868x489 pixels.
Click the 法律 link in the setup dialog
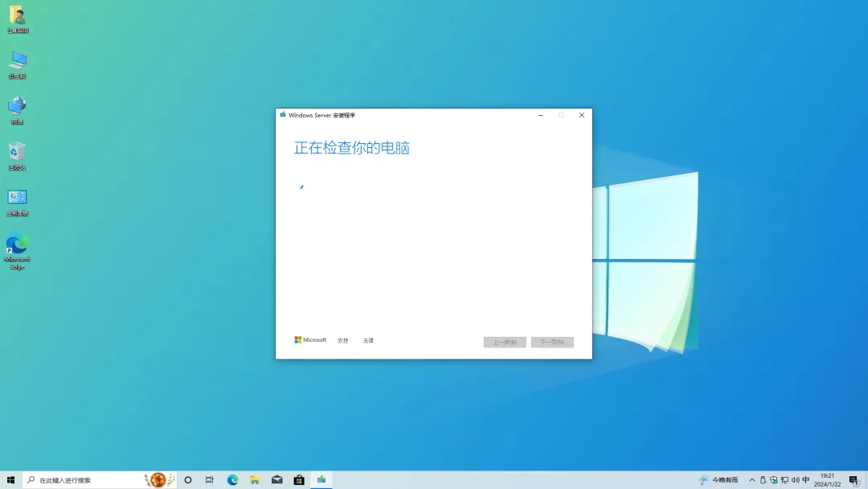(x=368, y=340)
